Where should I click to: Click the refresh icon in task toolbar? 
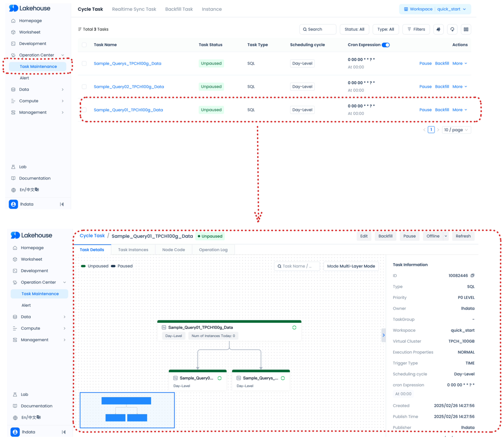pyautogui.click(x=452, y=29)
